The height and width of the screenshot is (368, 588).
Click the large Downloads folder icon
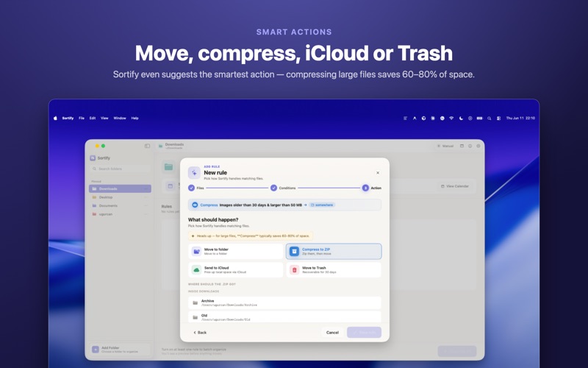(x=169, y=167)
